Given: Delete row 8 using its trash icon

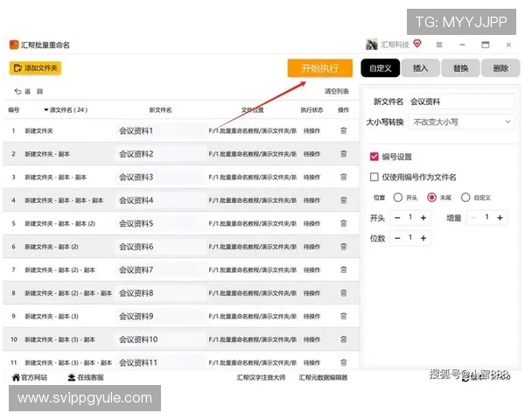Looking at the screenshot, I should tap(344, 293).
